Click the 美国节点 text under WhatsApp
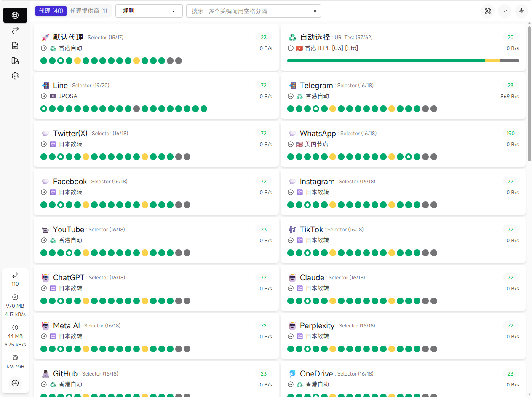Viewport: 532px width, 397px height. tap(317, 144)
